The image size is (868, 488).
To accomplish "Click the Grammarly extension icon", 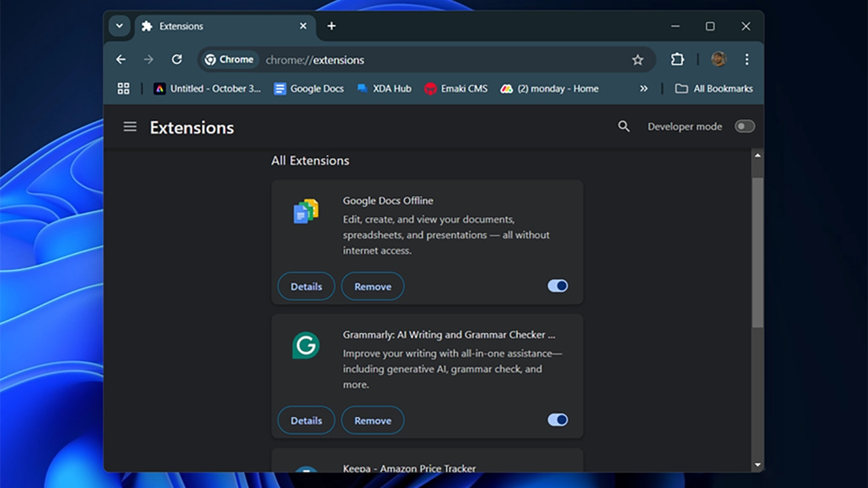I will coord(306,346).
